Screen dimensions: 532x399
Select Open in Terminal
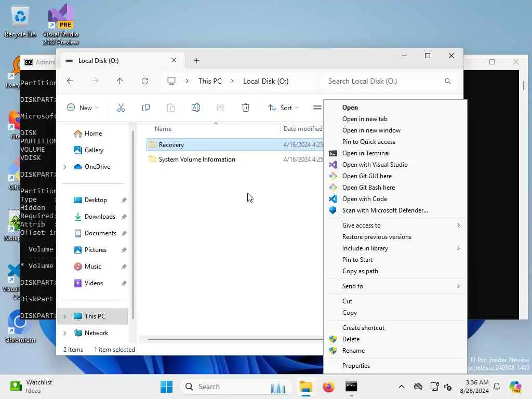(395, 153)
